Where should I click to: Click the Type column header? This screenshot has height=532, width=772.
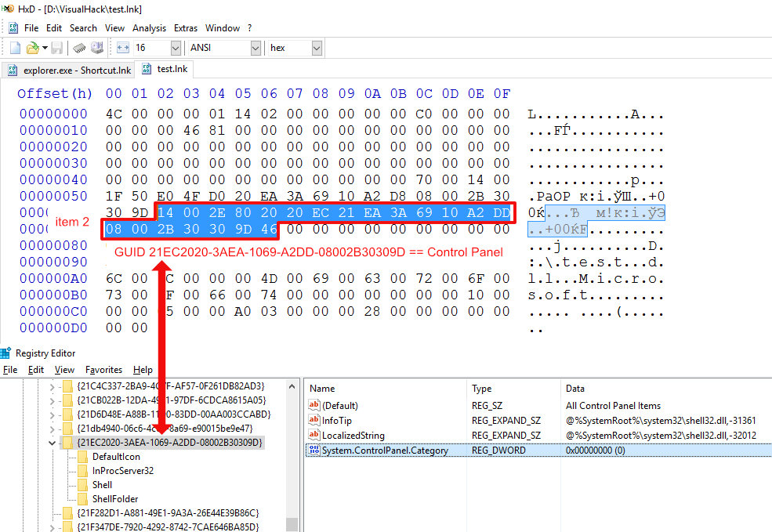point(481,388)
